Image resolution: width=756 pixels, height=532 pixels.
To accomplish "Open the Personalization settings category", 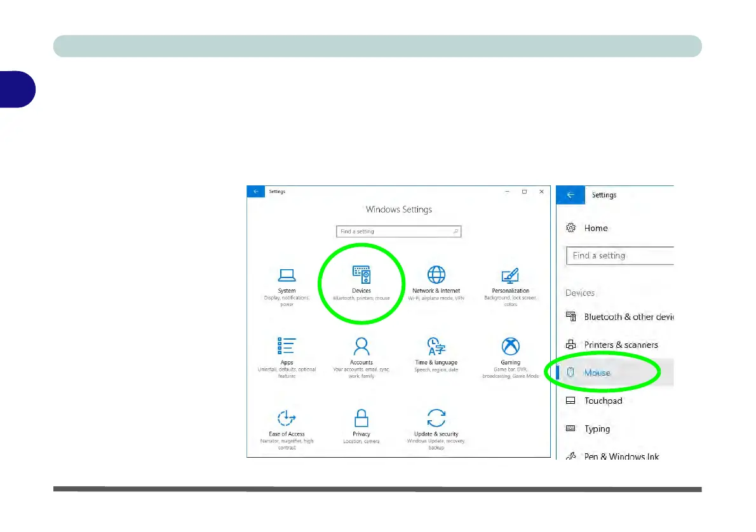I will tap(511, 287).
